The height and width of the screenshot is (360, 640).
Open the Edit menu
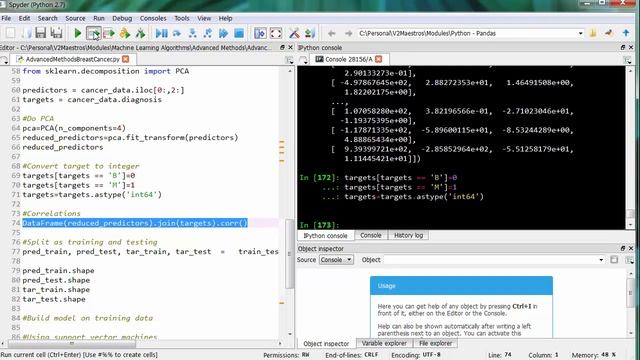(24, 18)
